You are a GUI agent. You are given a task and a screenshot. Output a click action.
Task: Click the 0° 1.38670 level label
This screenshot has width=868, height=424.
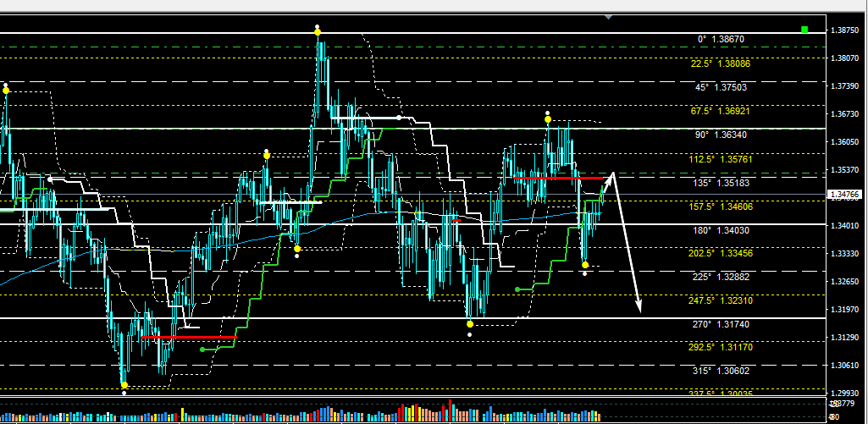click(x=721, y=39)
